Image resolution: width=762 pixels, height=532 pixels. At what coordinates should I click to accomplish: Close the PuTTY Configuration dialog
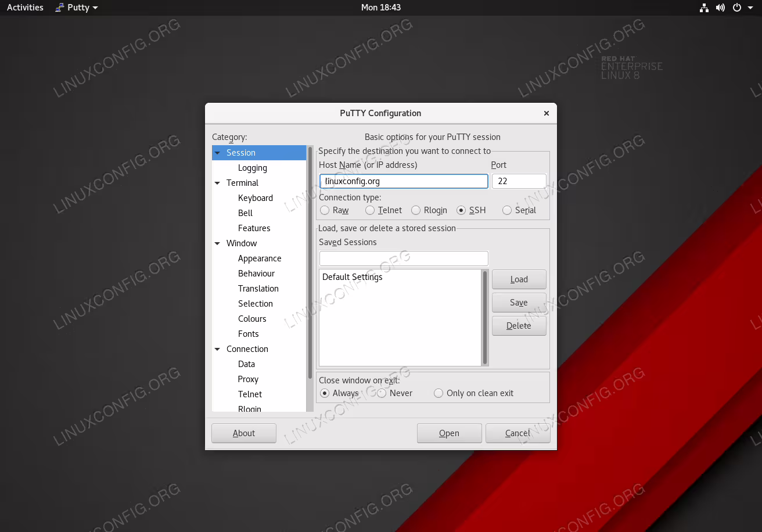[x=546, y=113]
